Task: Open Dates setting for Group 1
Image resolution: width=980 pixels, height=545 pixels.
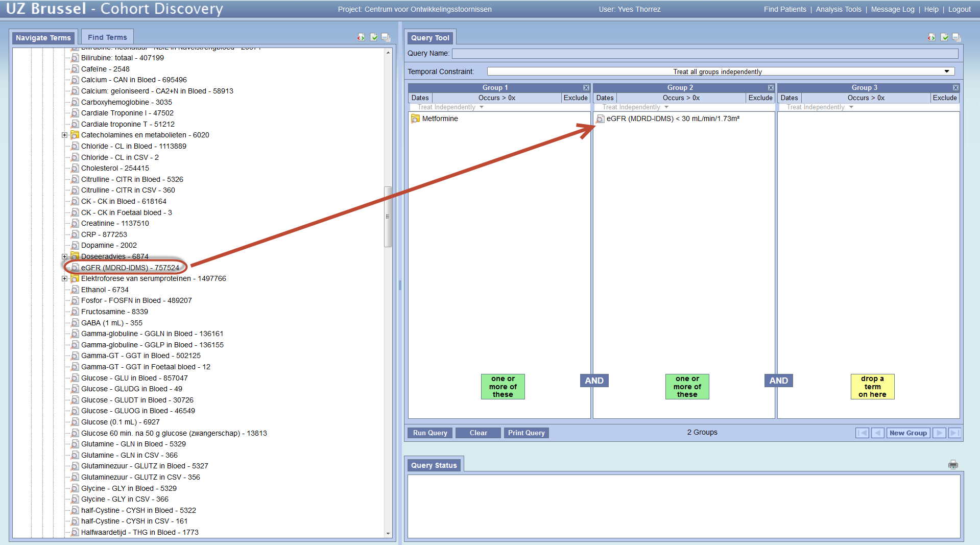Action: (x=420, y=98)
